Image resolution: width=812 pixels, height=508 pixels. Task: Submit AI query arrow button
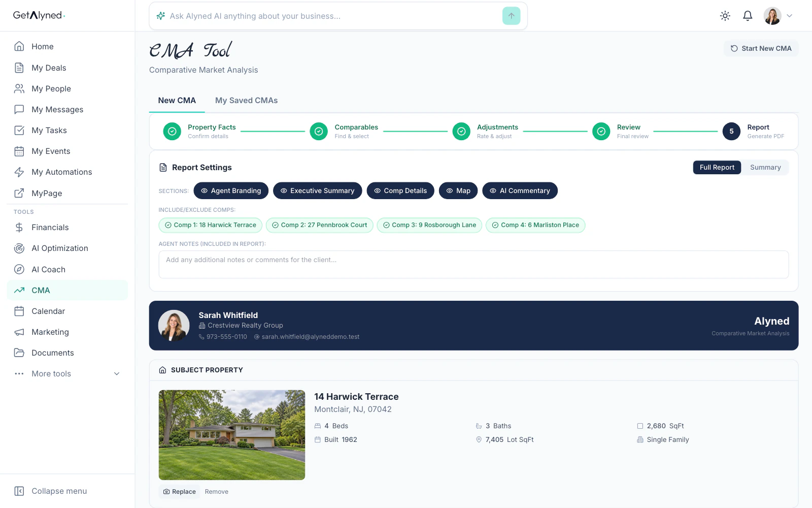point(511,16)
